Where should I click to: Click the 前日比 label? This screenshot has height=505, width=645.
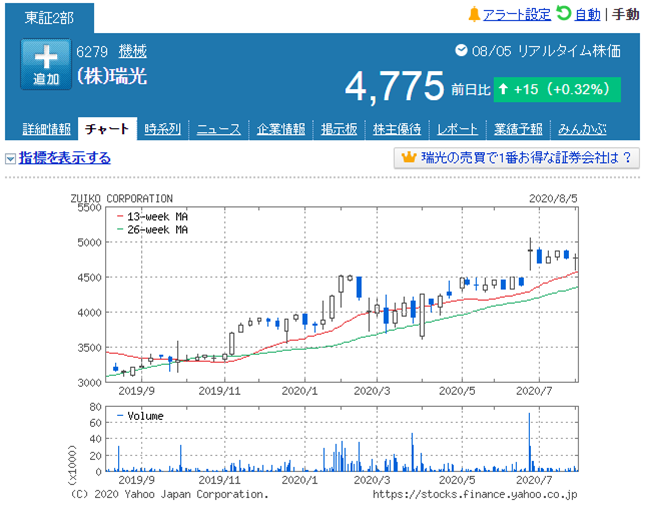pyautogui.click(x=471, y=90)
